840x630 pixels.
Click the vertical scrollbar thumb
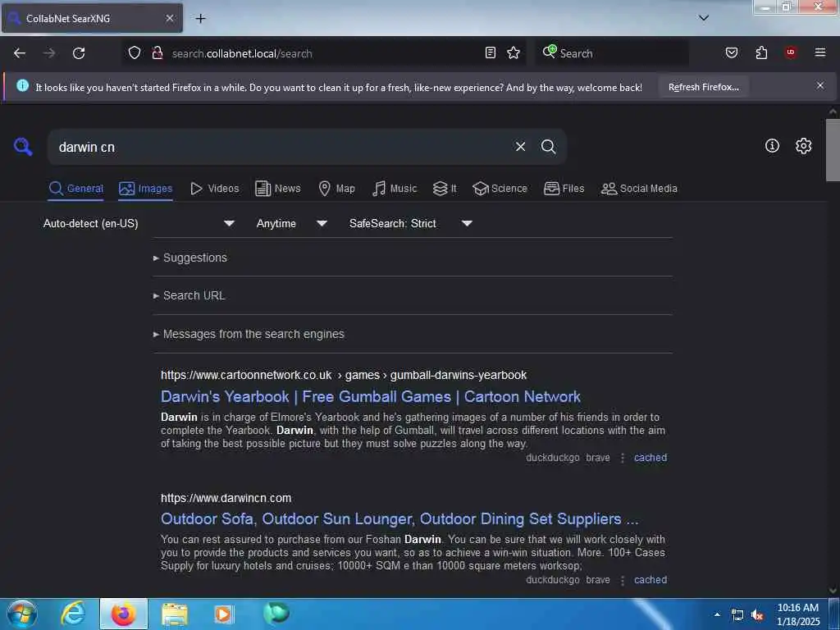pos(833,150)
